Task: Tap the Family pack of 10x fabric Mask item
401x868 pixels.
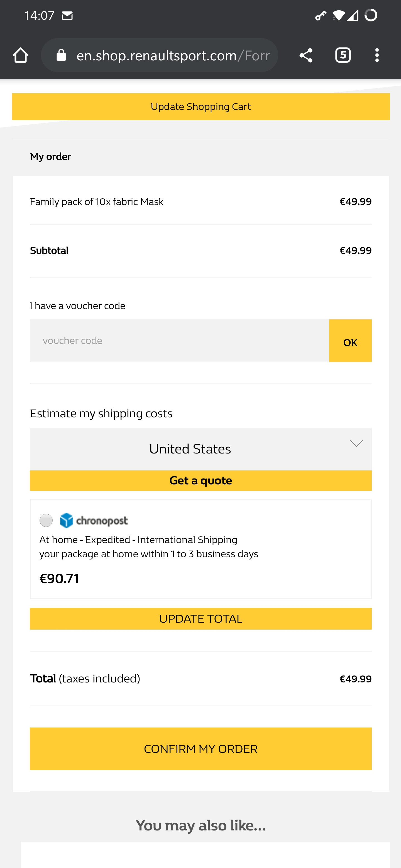Action: pos(96,202)
